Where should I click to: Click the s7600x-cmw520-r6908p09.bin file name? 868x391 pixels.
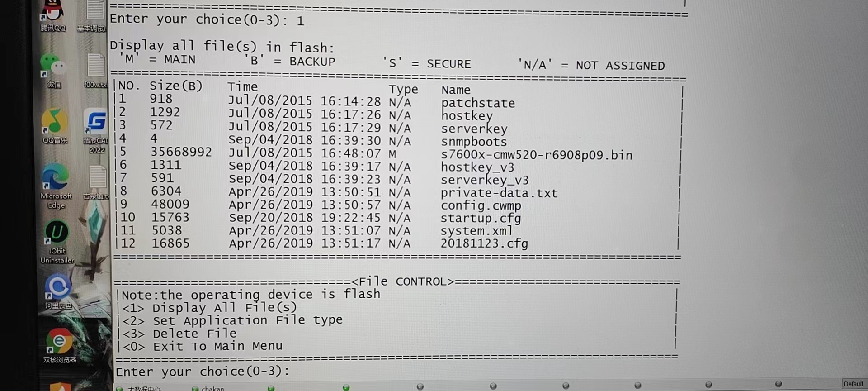(x=536, y=155)
